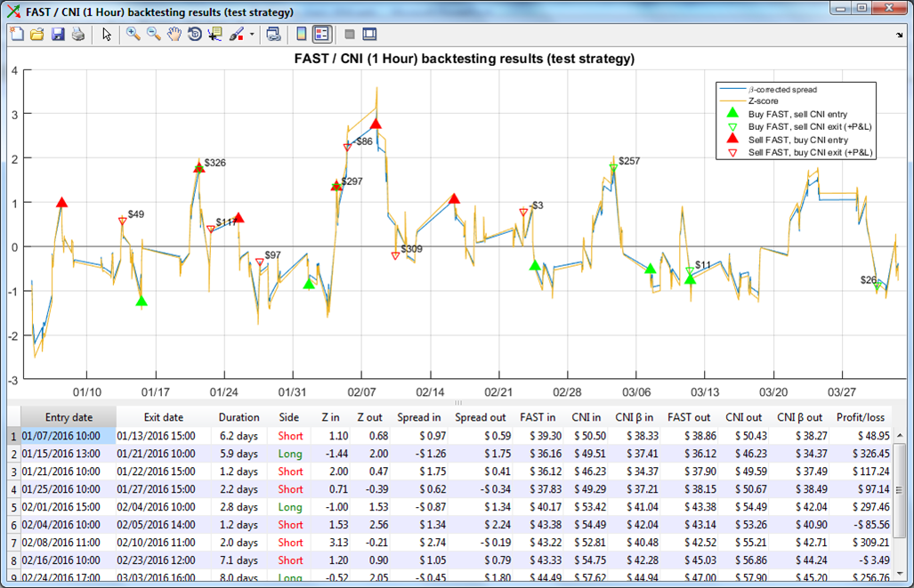Viewport: 914px width, 588px height.
Task: Click the Hide Plot Tools icon
Action: [350, 35]
